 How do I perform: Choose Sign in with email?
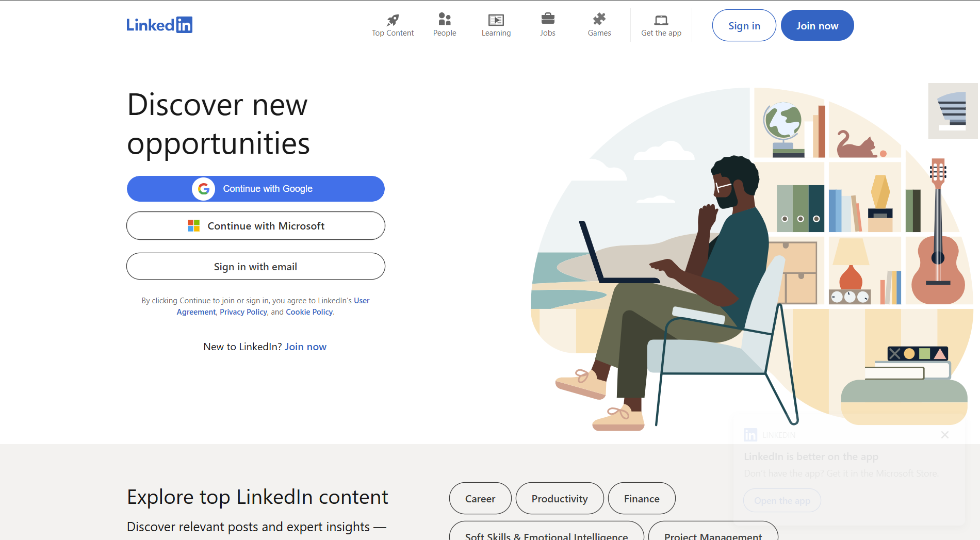(x=256, y=267)
